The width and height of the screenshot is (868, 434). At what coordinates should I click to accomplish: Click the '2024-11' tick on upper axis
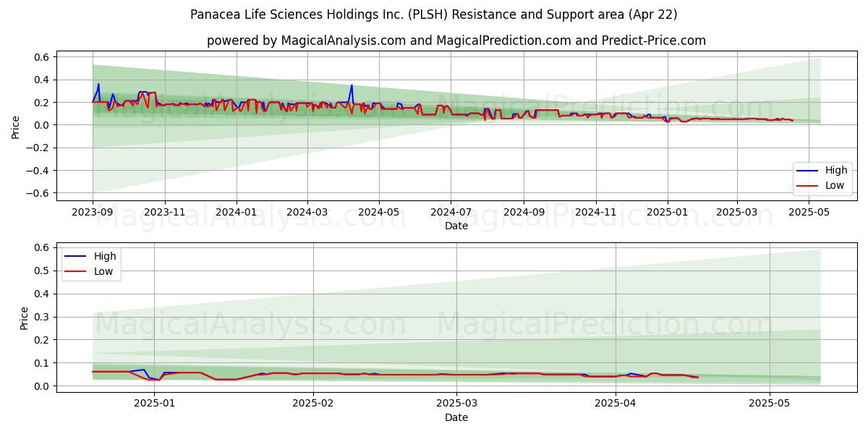596,212
